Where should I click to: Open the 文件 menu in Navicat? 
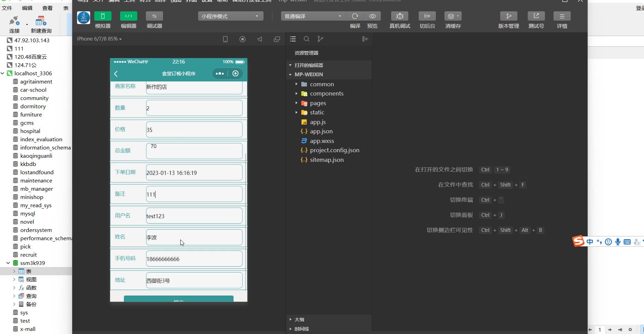point(7,8)
